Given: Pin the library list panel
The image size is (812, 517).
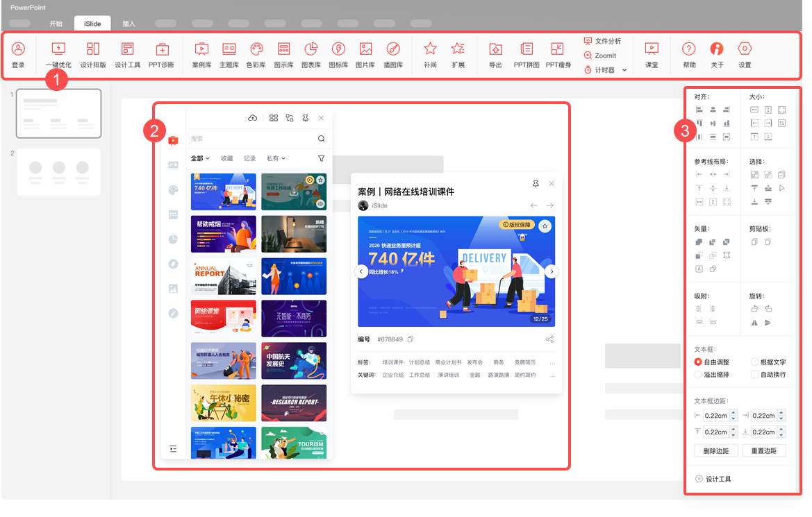Looking at the screenshot, I should pos(306,118).
